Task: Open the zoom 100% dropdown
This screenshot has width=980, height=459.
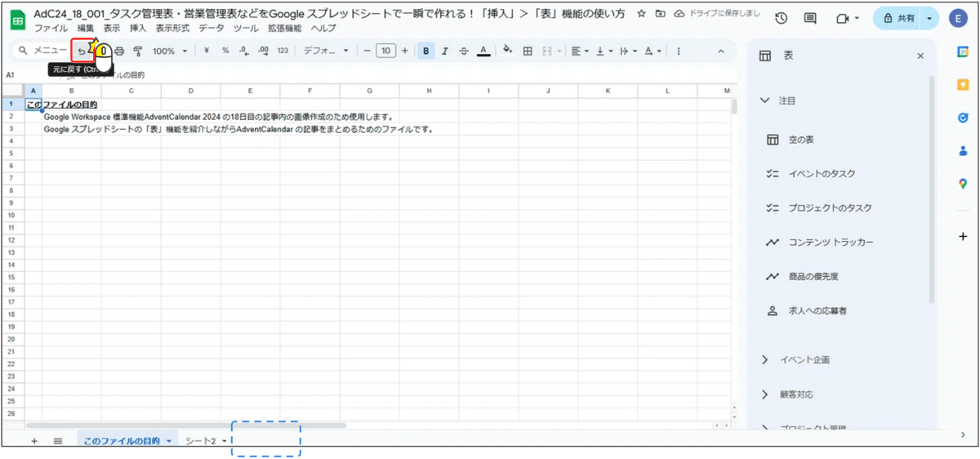Action: 170,51
